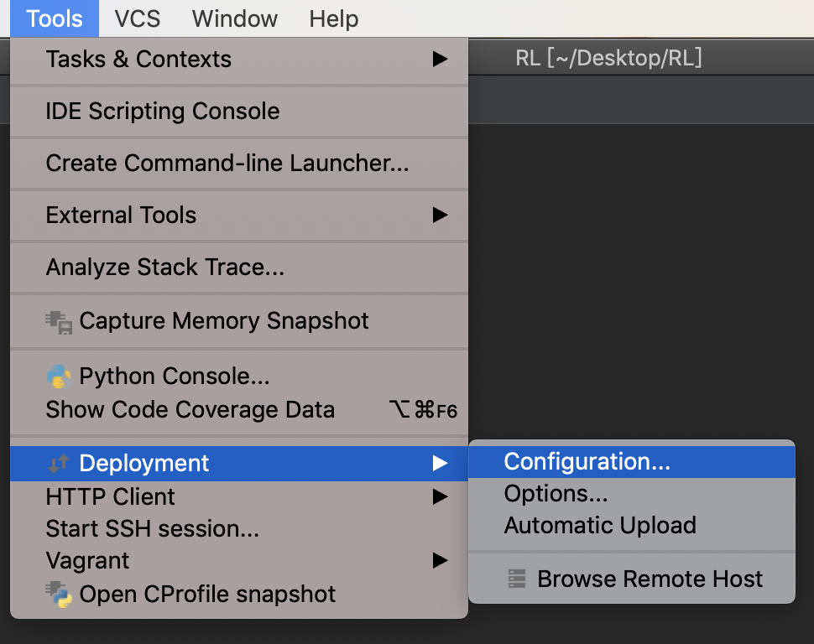Open the VCS menu
Image resolution: width=814 pixels, height=644 pixels.
click(x=138, y=18)
